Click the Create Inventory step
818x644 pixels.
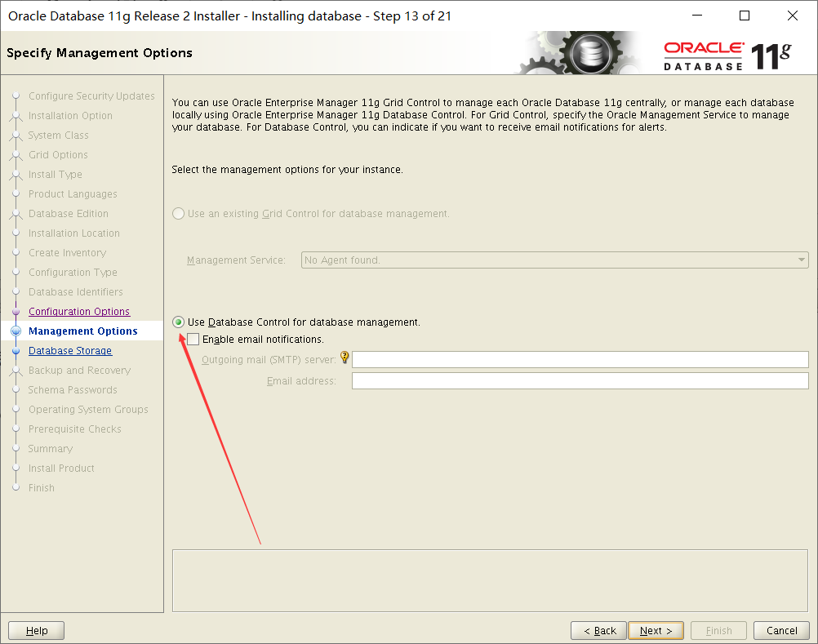point(67,252)
